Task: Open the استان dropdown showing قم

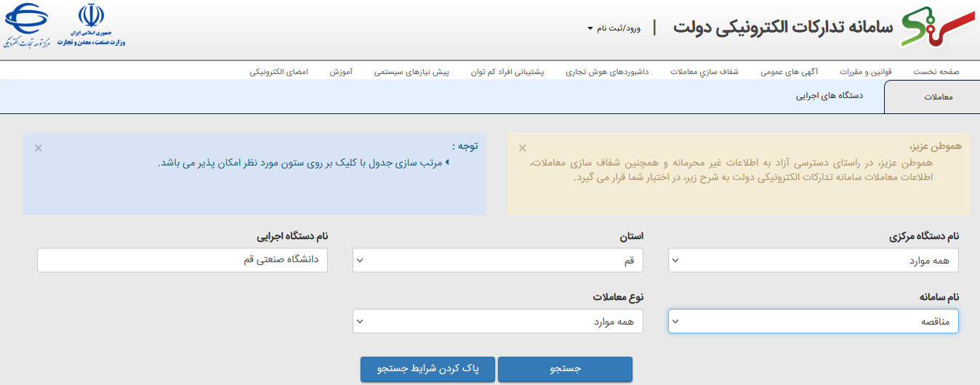Action: click(x=497, y=260)
